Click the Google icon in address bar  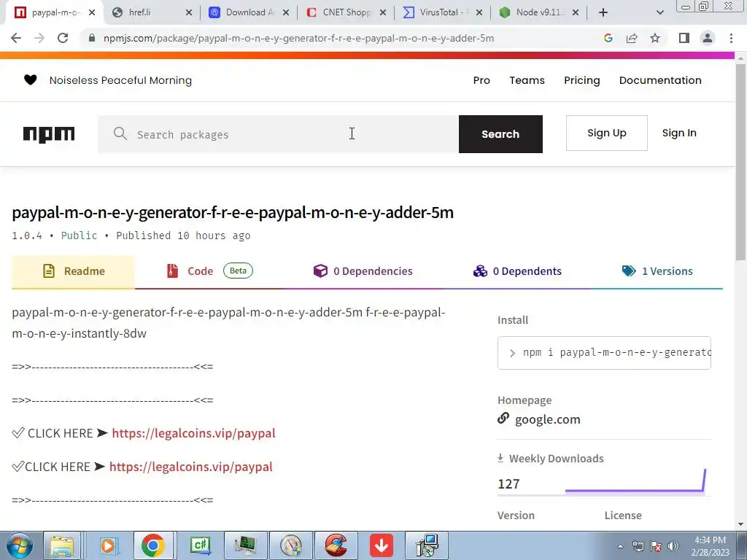click(x=608, y=38)
